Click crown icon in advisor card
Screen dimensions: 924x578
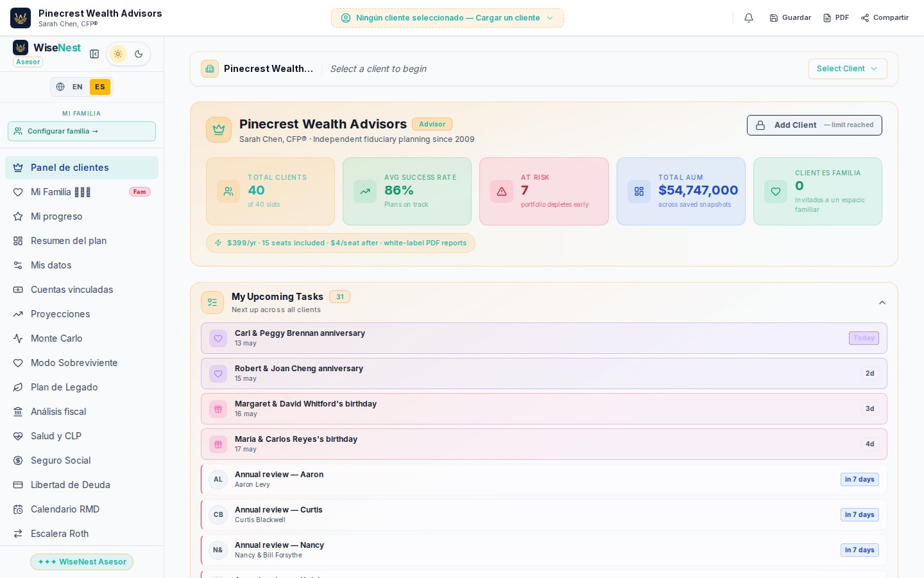pos(219,130)
